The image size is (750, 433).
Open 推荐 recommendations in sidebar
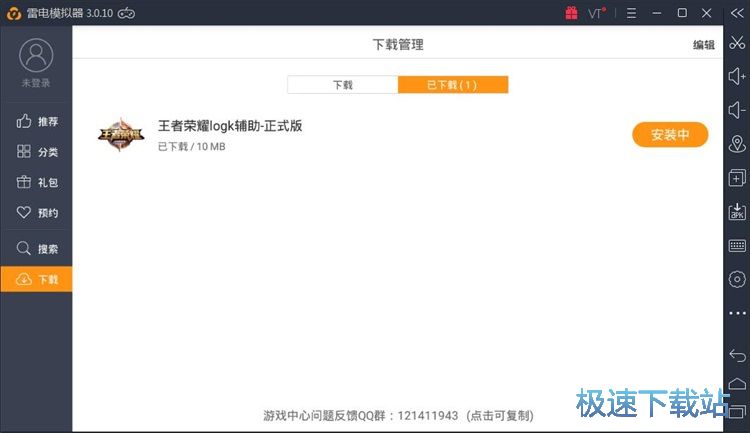point(36,122)
